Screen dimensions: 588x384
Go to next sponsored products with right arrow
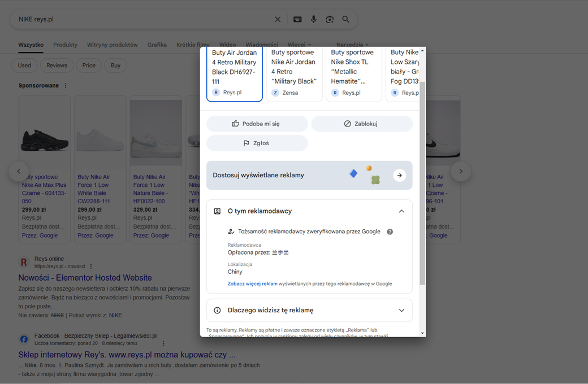tap(461, 171)
